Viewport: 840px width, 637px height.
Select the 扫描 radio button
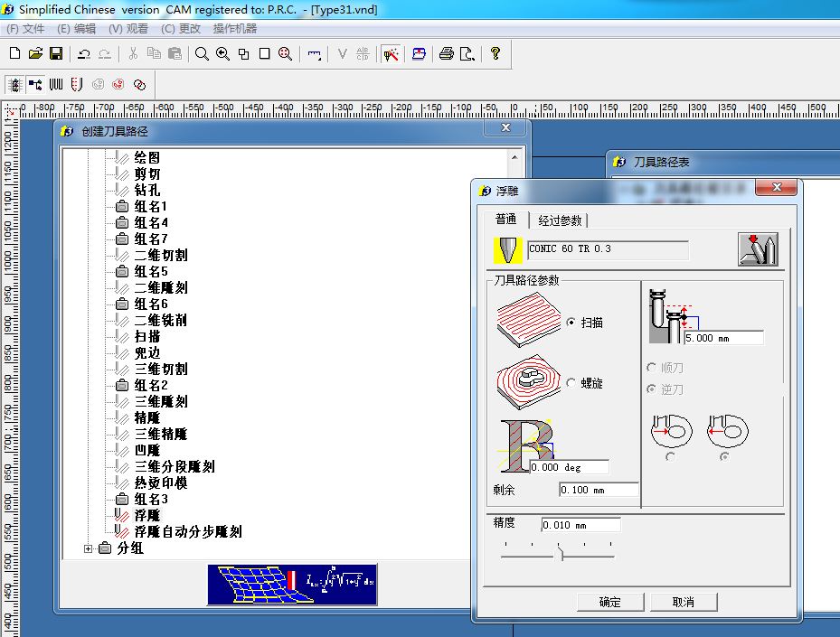[571, 323]
